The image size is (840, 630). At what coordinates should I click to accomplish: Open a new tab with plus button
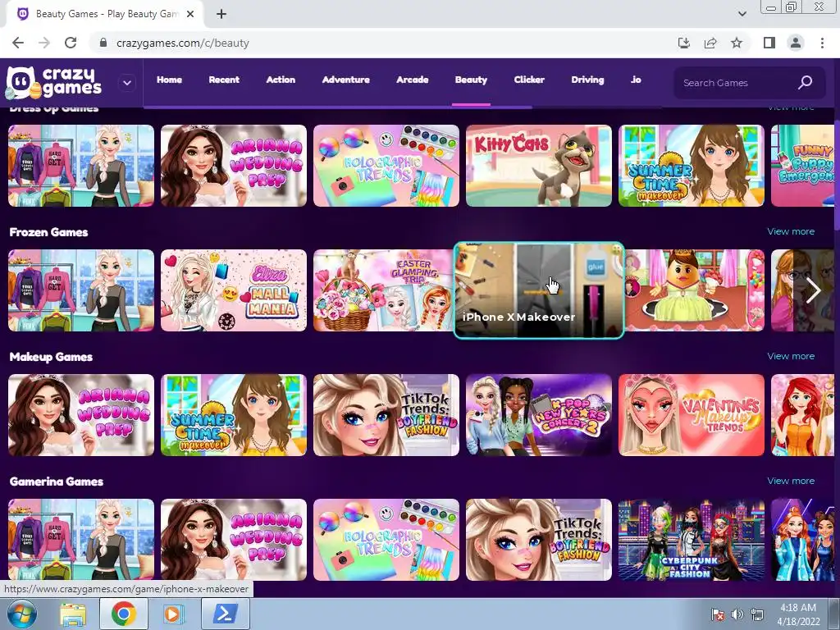(x=221, y=14)
